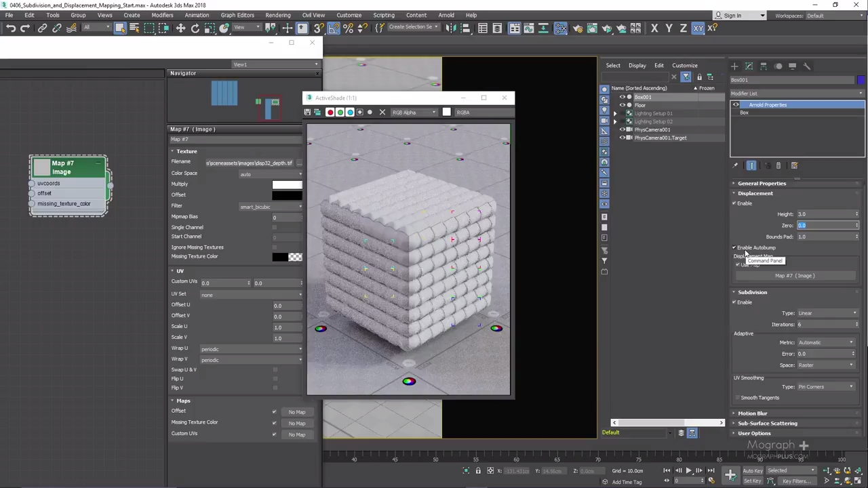
Task: Toggle Angle Snap in main toolbar
Action: [x=334, y=28]
